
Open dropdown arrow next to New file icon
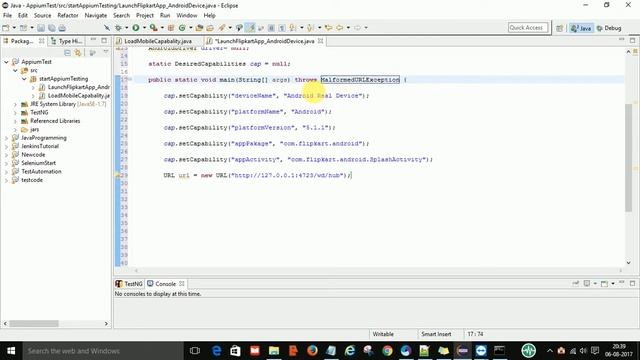(x=14, y=28)
